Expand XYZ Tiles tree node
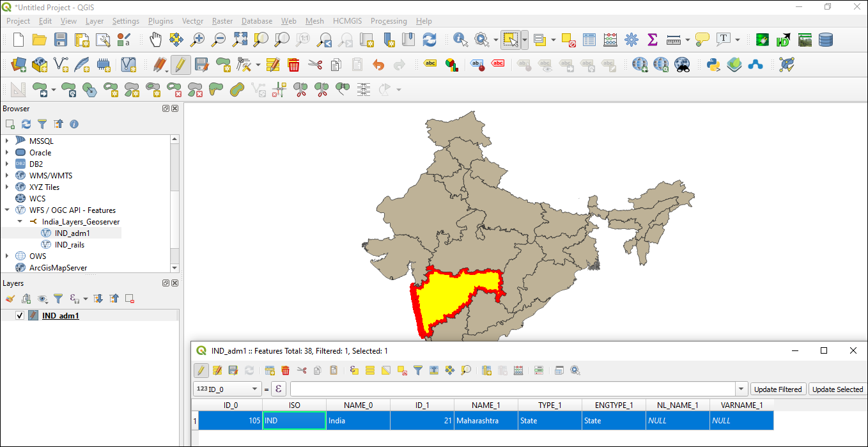The image size is (868, 447). pyautogui.click(x=7, y=187)
